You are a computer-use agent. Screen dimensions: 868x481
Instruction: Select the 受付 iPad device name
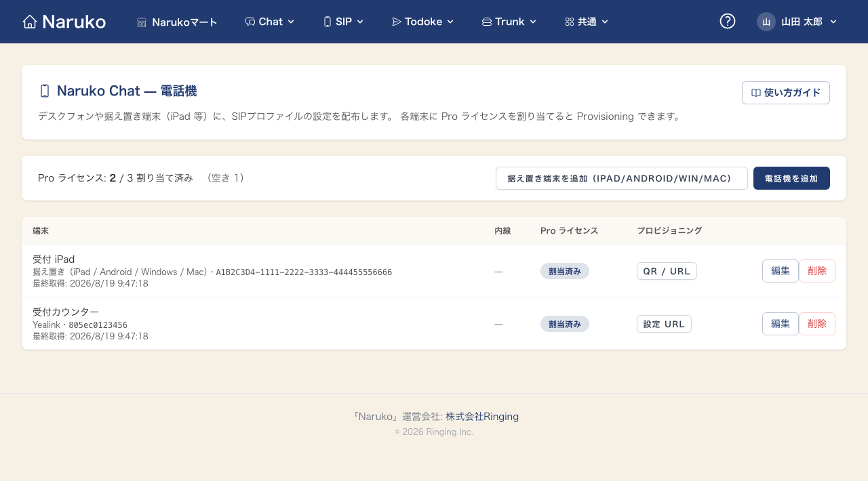tap(54, 259)
